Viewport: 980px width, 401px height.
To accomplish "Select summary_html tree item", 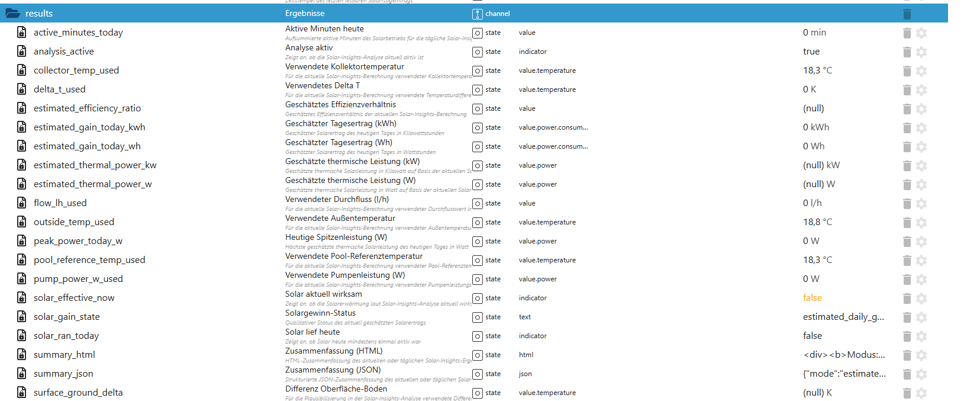I will 65,355.
